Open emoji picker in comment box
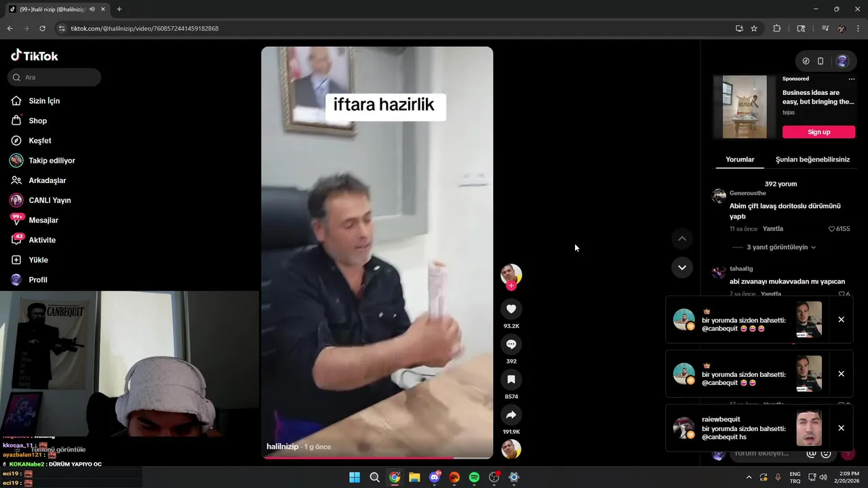 tap(826, 453)
